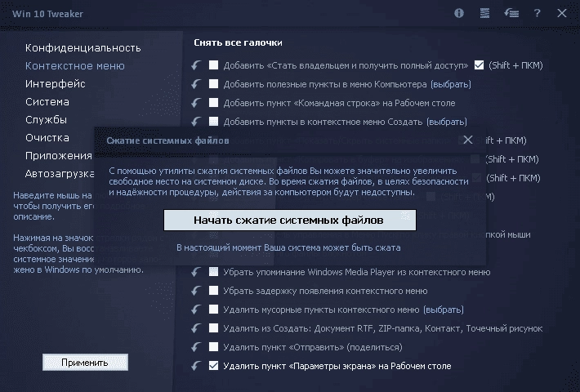The height and width of the screenshot is (392, 580).
Task: Check «Убрать задержку появления контекстного меню»
Action: point(213,290)
